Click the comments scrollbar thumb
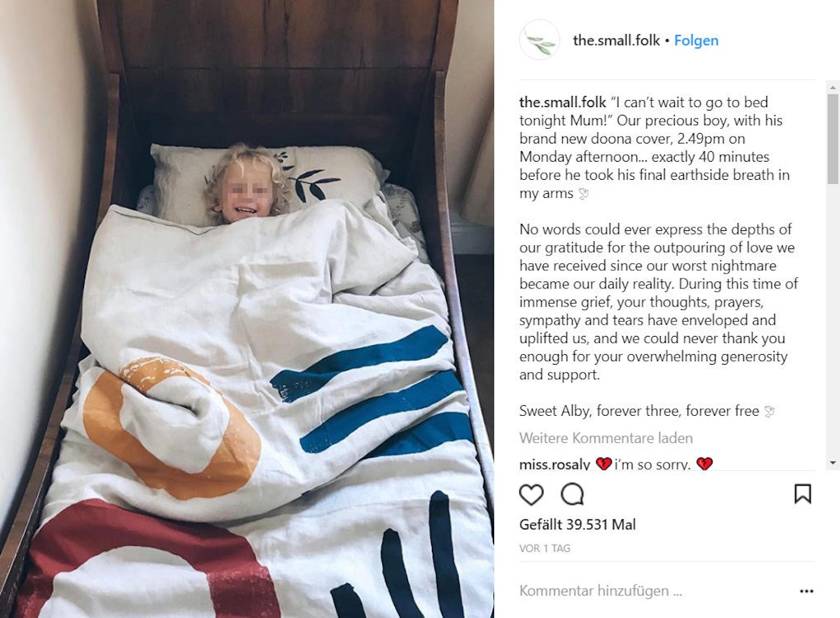Image resolution: width=840 pixels, height=618 pixels. tap(832, 139)
